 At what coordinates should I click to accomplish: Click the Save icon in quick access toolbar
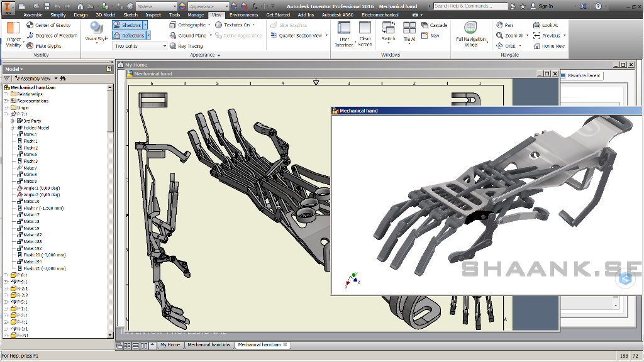click(47, 6)
